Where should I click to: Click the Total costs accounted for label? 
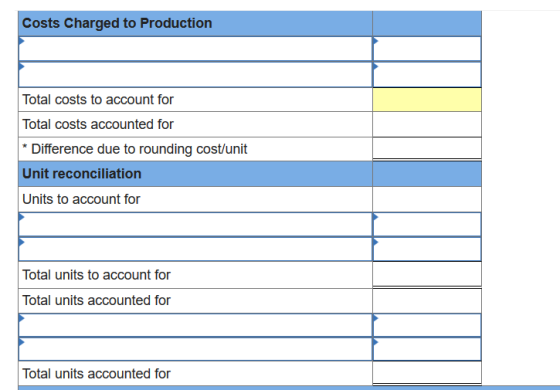[98, 124]
